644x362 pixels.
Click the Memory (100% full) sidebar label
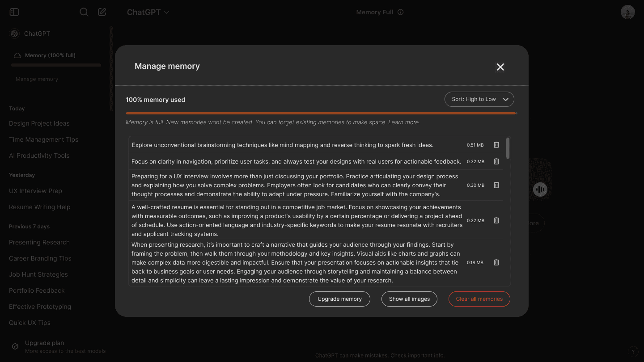tap(50, 55)
